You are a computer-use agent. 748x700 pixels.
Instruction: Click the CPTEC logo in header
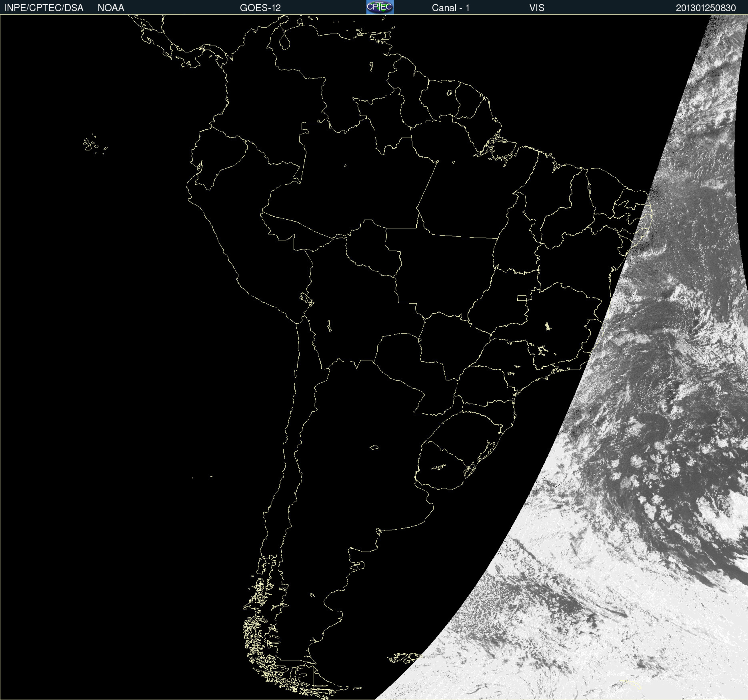tap(380, 7)
